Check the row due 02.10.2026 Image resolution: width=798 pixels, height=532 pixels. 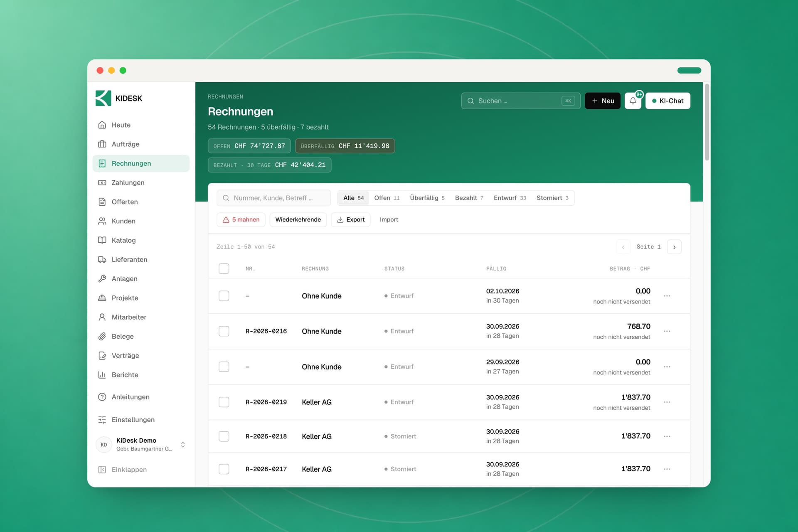click(224, 296)
